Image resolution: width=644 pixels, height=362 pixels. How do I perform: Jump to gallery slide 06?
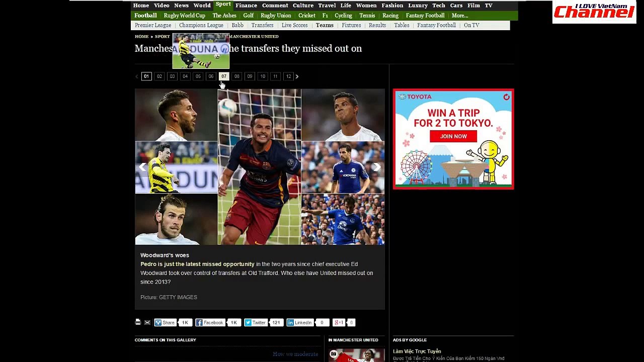[x=211, y=76]
